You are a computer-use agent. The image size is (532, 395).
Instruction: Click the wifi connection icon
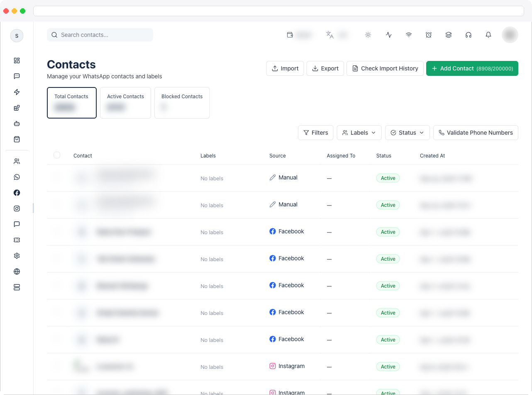tap(409, 35)
